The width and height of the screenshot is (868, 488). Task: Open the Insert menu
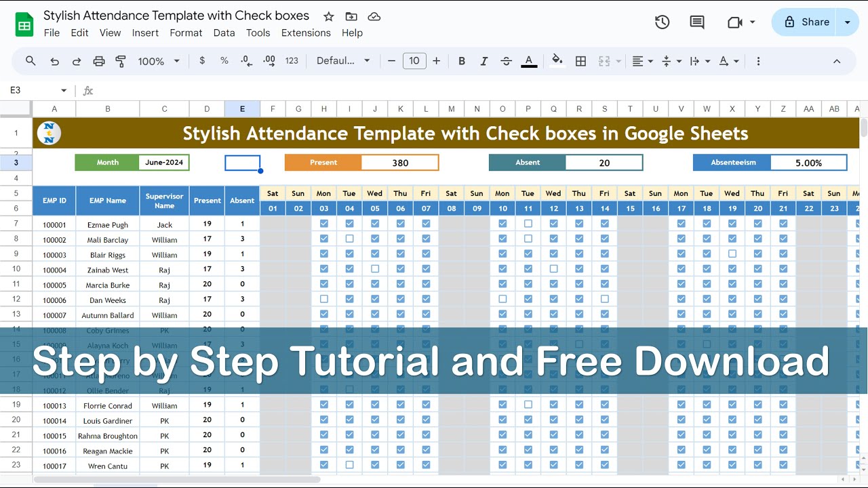[145, 33]
